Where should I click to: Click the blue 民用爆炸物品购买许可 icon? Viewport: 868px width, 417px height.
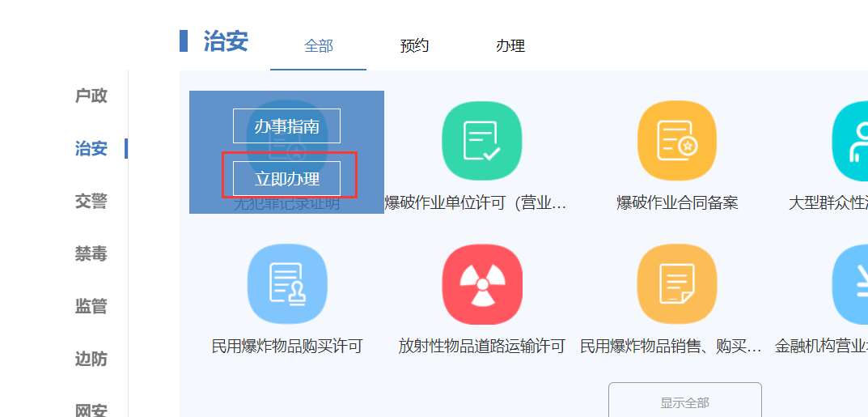pyautogui.click(x=286, y=284)
